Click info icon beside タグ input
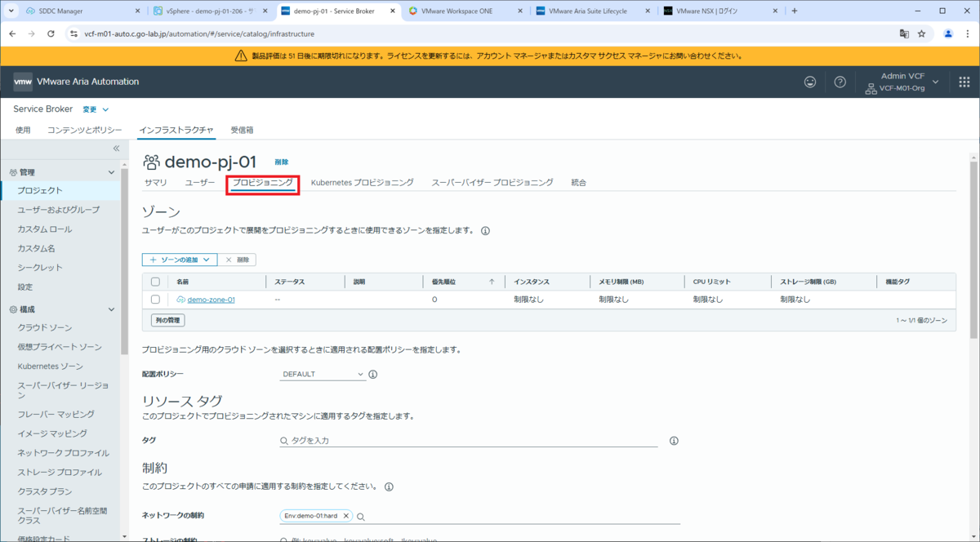 pyautogui.click(x=674, y=441)
